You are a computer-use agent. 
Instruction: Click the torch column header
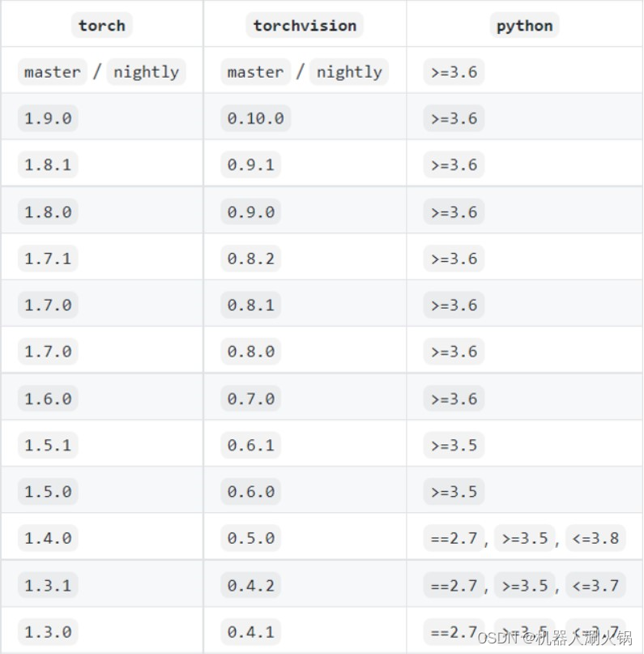coord(102,25)
